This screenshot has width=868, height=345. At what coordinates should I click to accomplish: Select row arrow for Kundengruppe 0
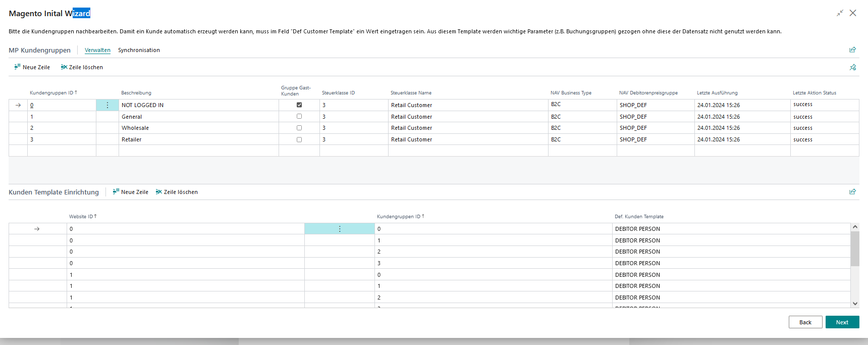18,105
